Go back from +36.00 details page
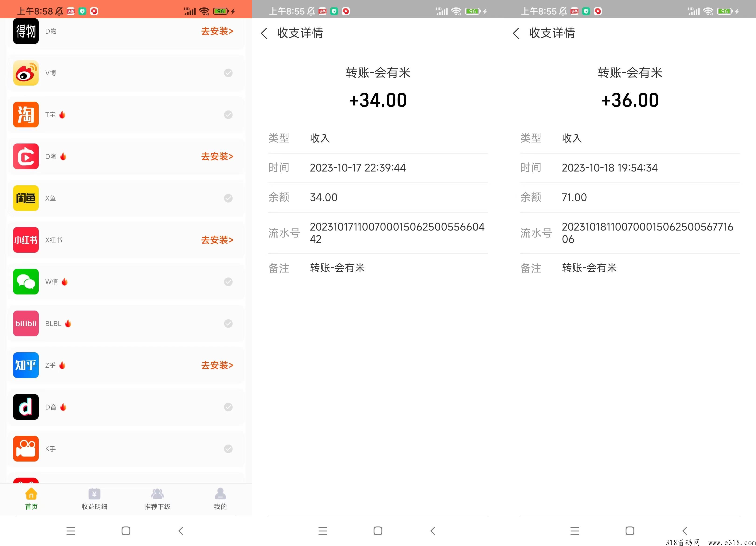Viewport: 756px width, 546px height. pyautogui.click(x=516, y=33)
